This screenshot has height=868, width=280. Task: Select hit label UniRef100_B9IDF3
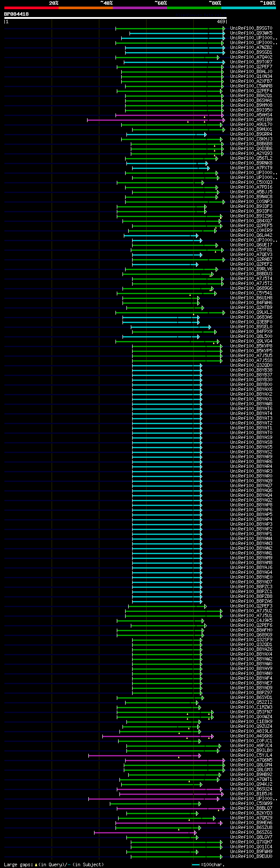(x=251, y=207)
